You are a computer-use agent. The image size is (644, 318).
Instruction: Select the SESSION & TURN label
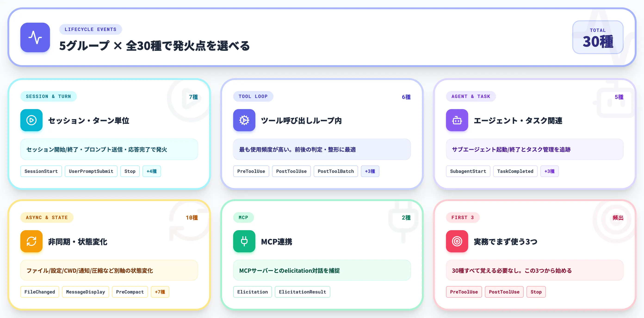(49, 96)
